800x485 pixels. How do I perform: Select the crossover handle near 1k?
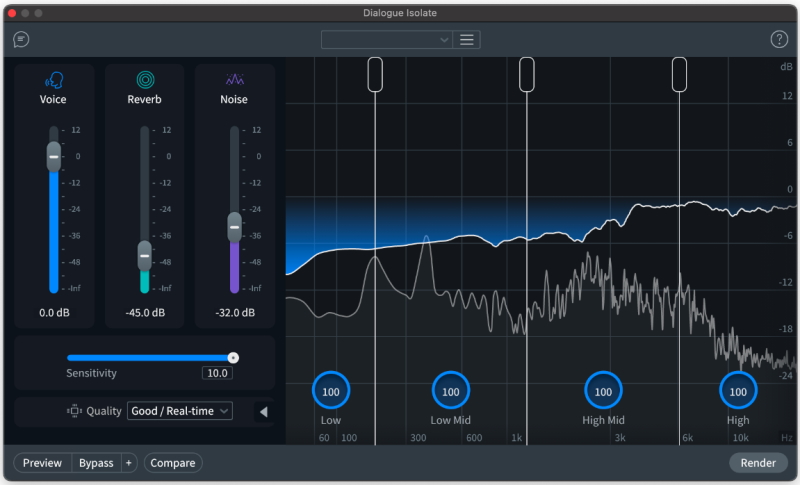click(527, 74)
